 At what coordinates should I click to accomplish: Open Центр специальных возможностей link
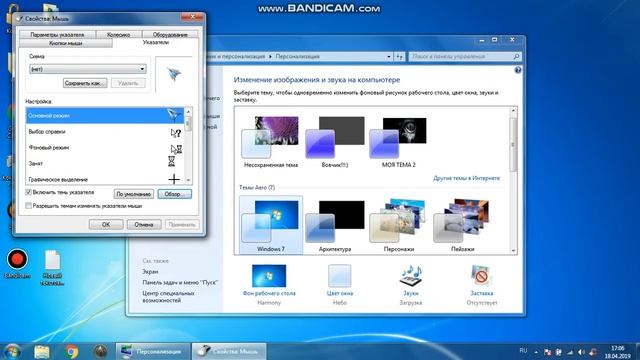[x=169, y=297]
